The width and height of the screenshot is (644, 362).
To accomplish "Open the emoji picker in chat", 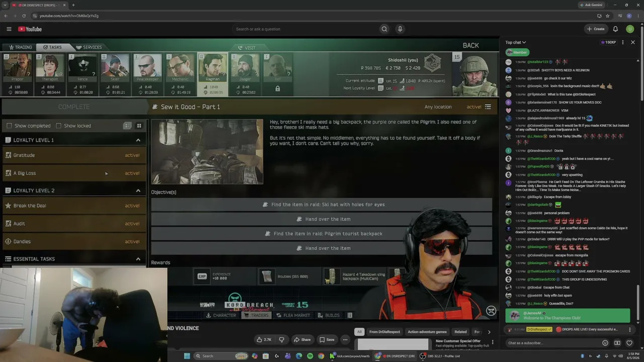I will [605, 343].
